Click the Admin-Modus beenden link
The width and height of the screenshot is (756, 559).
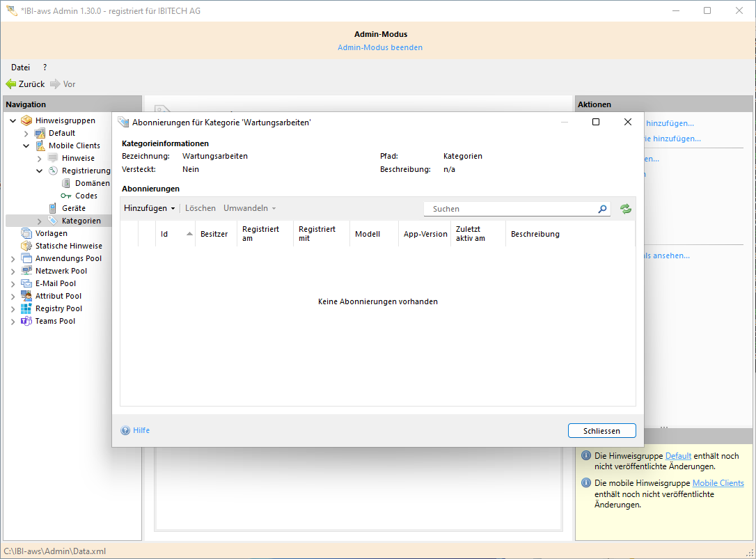pyautogui.click(x=380, y=47)
